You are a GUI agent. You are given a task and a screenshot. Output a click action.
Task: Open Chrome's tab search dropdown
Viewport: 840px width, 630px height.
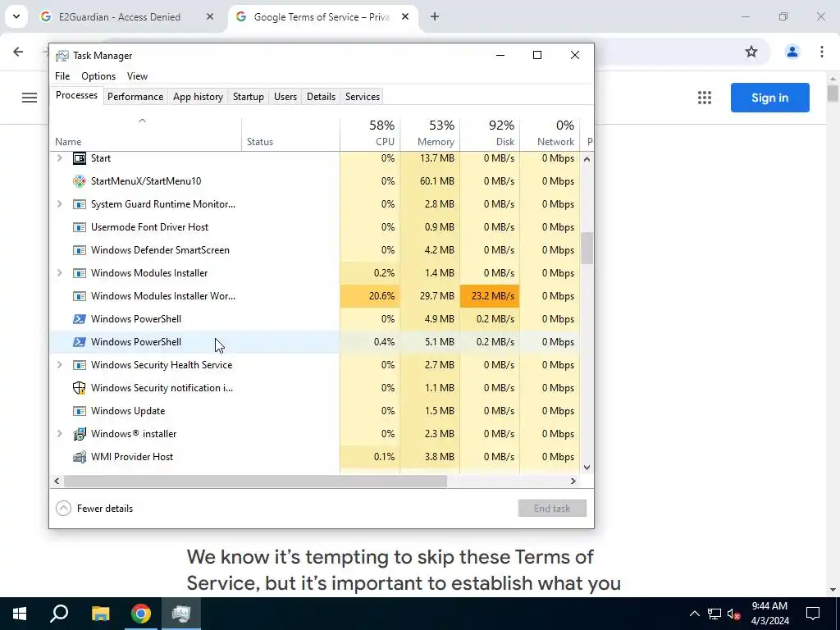click(16, 16)
